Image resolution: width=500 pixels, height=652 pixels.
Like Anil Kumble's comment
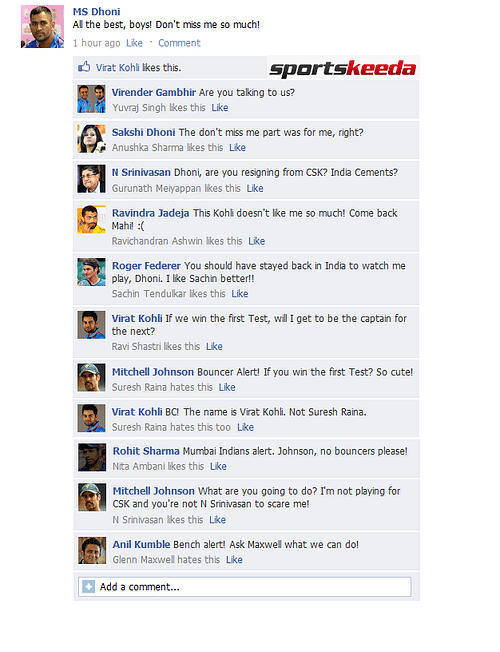[234, 560]
